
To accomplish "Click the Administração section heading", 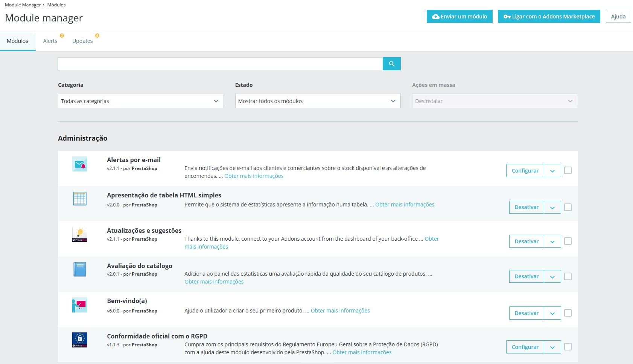I will pos(82,138).
